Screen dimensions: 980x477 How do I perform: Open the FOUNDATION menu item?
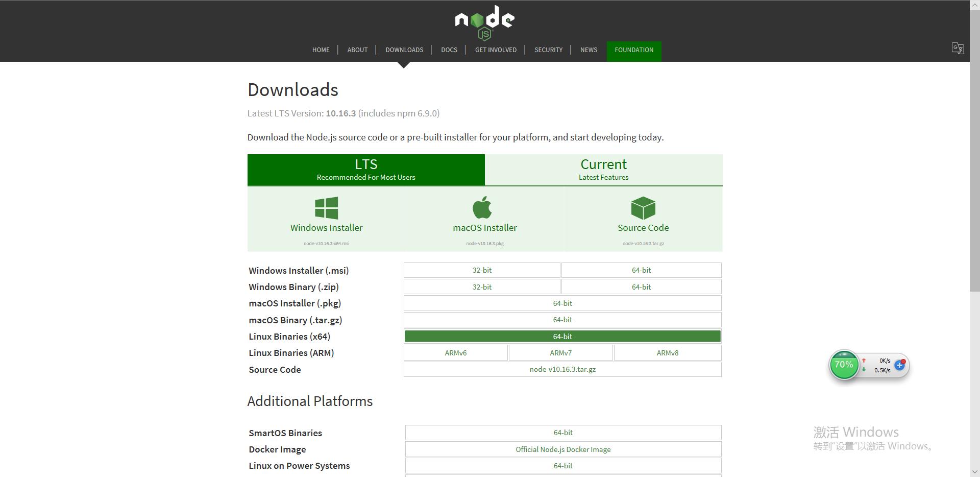(x=634, y=51)
